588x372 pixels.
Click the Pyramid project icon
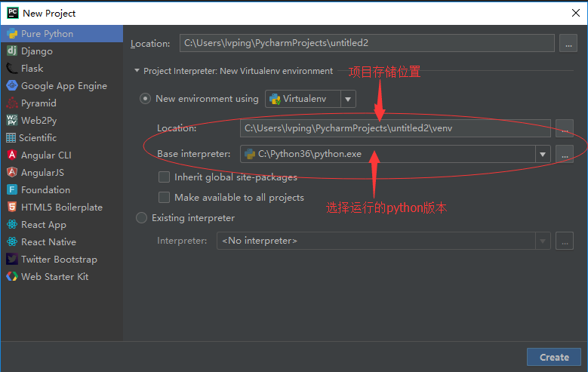tap(12, 103)
